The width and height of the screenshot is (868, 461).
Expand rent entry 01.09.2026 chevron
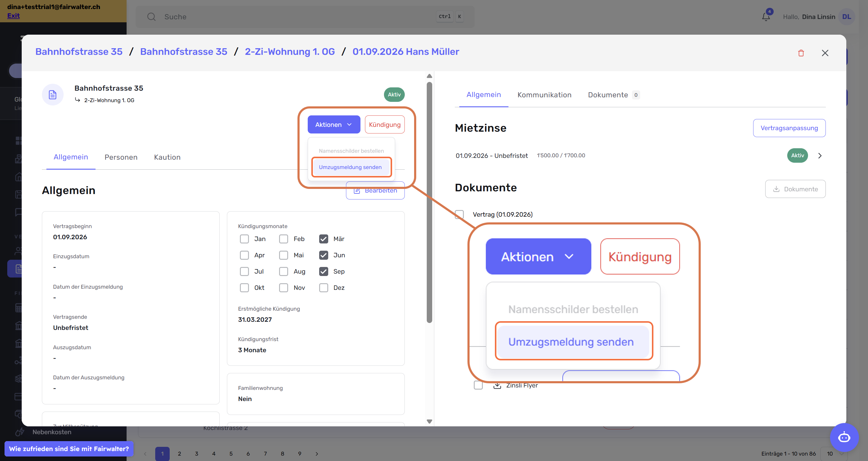(820, 156)
